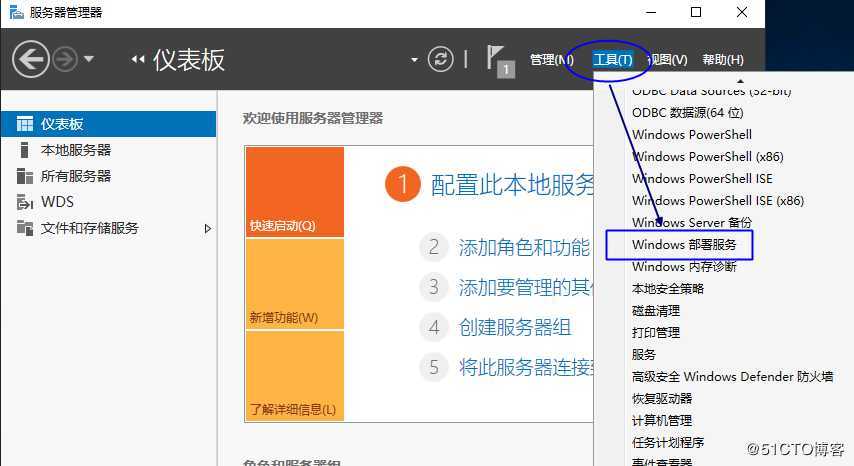
Task: Choose Windows 部署服务 from Tools menu
Action: coord(684,245)
